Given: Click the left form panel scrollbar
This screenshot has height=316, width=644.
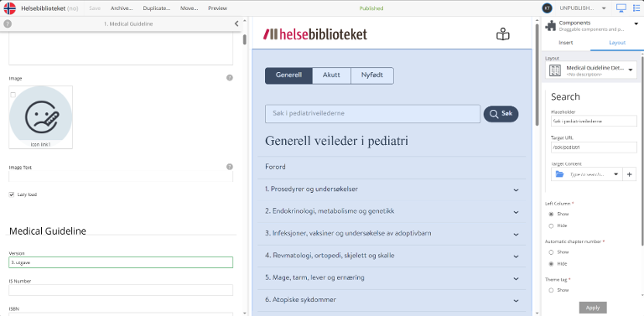Looking at the screenshot, I should 245,39.
